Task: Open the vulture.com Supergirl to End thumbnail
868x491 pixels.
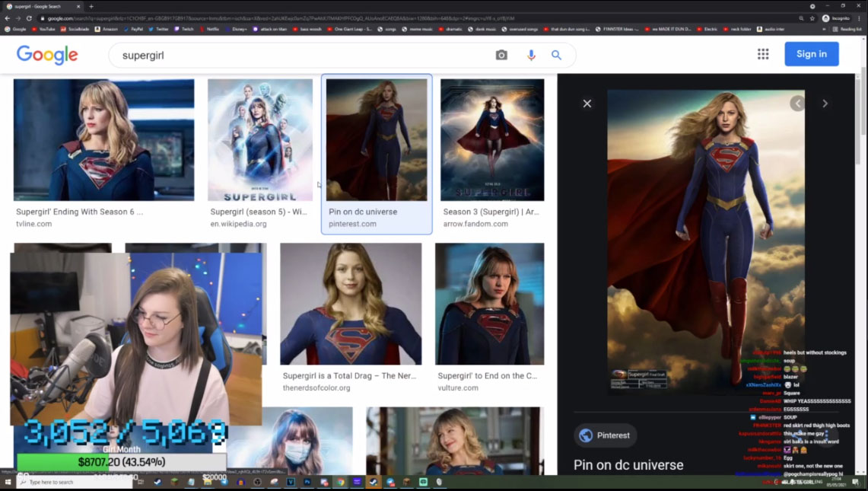Action: [489, 304]
